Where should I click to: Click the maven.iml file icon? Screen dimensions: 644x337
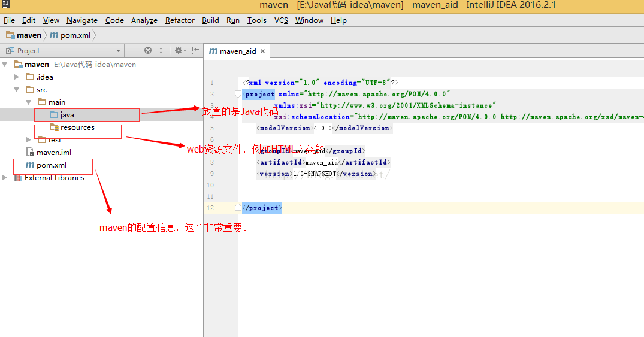point(30,152)
